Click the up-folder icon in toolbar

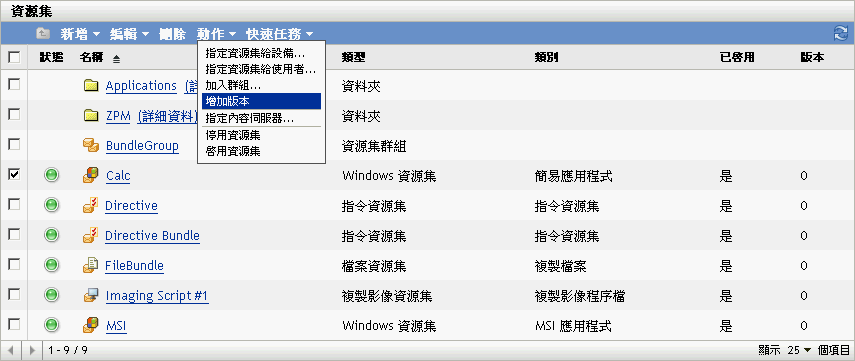coord(43,34)
